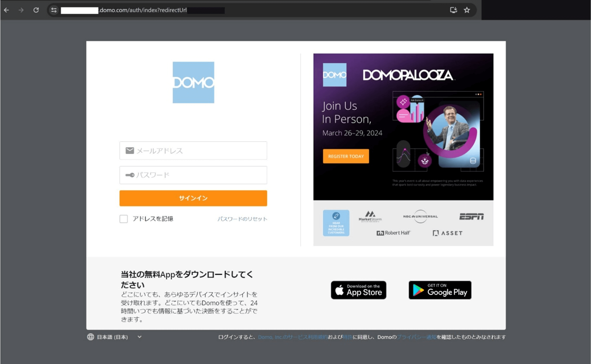591x364 pixels.
Task: Click the key icon in password field
Action: (x=130, y=175)
